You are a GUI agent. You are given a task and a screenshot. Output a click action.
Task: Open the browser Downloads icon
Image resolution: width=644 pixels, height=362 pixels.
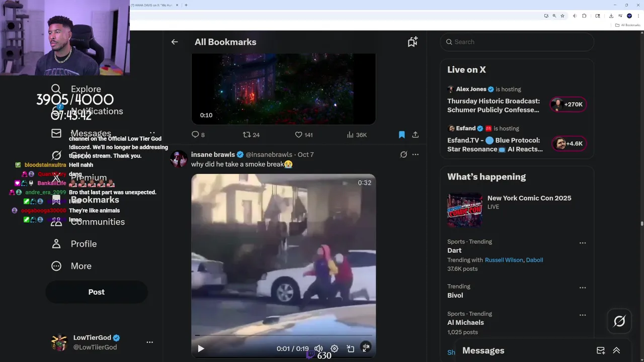coord(611,16)
